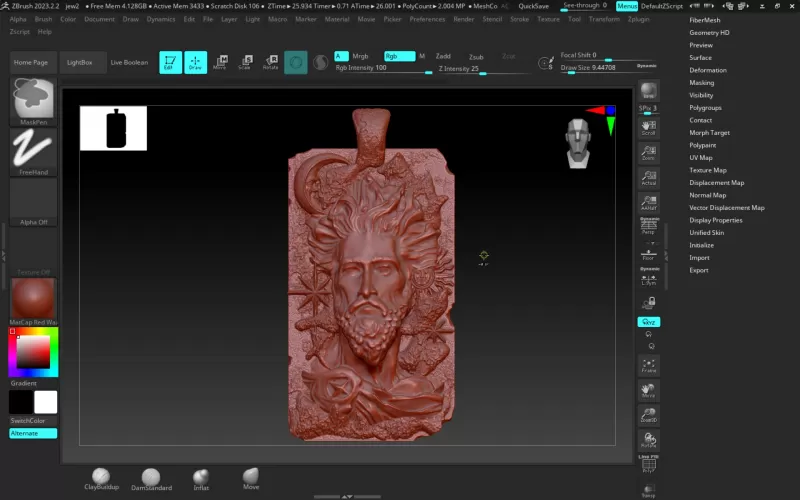The height and width of the screenshot is (500, 800).
Task: Click the Actual size icon
Action: pos(648,178)
